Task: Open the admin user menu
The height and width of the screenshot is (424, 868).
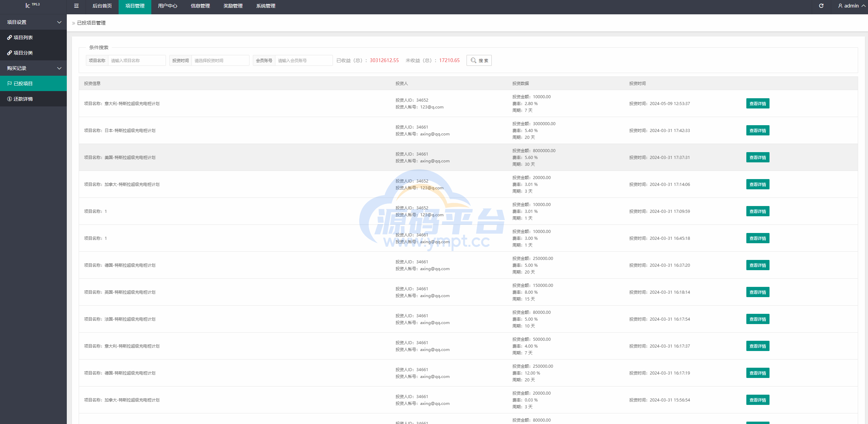Action: 851,6
